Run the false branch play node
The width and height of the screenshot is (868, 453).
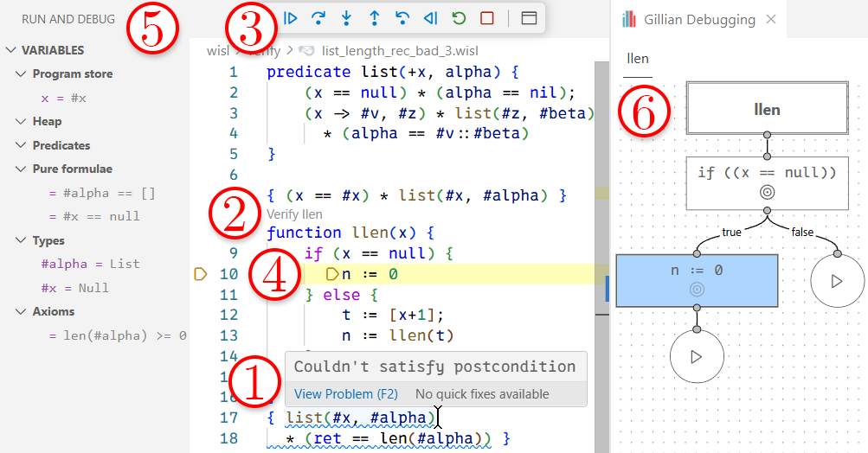836,281
